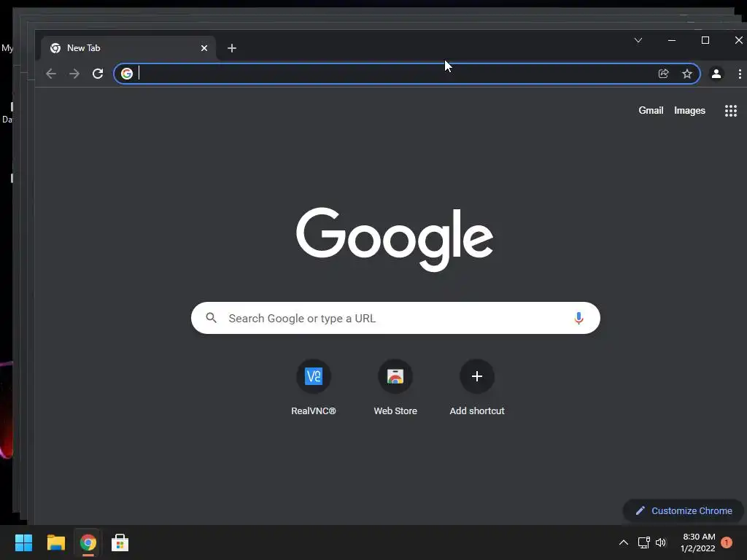Go back using the back arrow

(51, 74)
